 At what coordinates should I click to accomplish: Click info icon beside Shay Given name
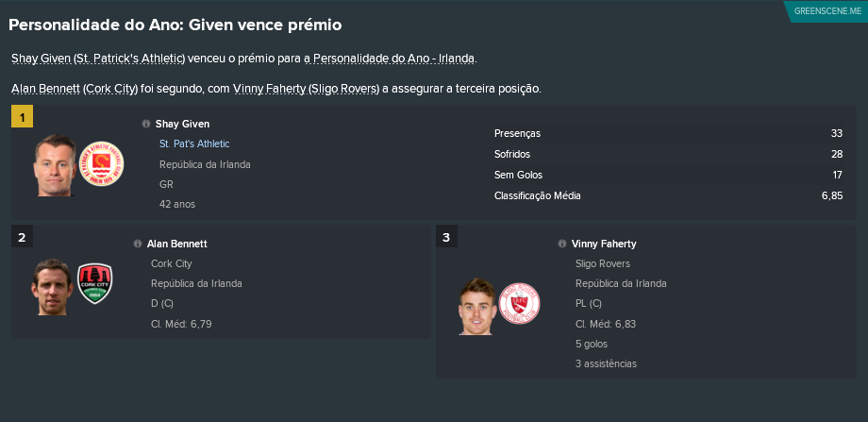[146, 124]
